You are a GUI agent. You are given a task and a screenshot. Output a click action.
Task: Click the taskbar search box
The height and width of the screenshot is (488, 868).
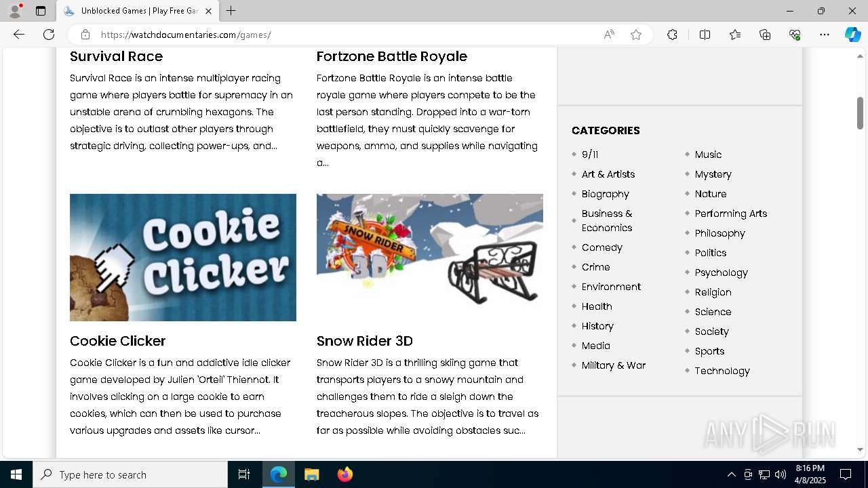click(130, 474)
